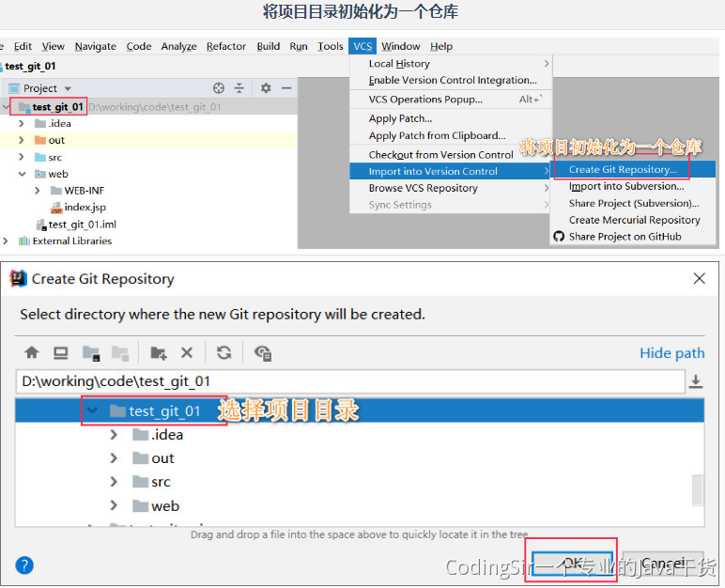The image size is (725, 588).
Task: Open the Tools menu
Action: (x=331, y=46)
